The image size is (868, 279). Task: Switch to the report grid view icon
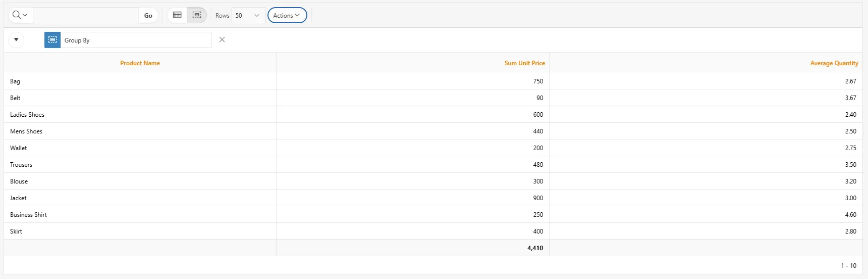click(x=177, y=15)
